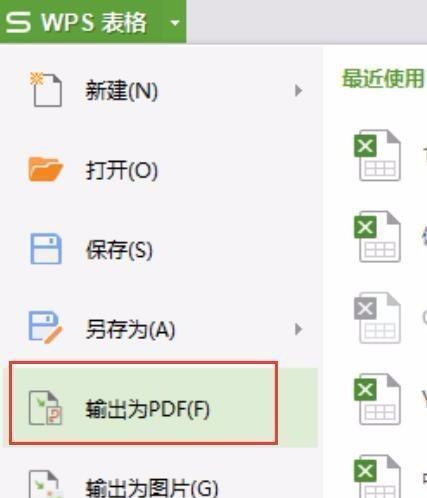Click the blank new-document icon

pyautogui.click(x=46, y=89)
